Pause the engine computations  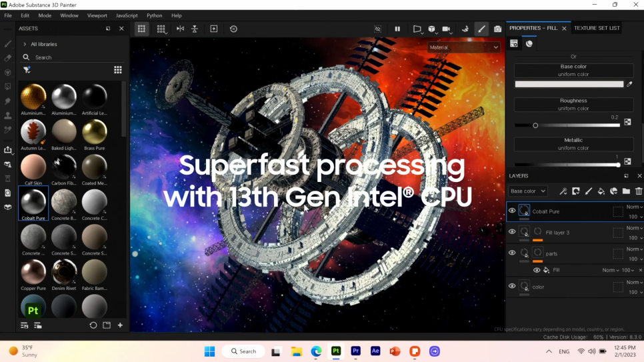click(x=397, y=29)
